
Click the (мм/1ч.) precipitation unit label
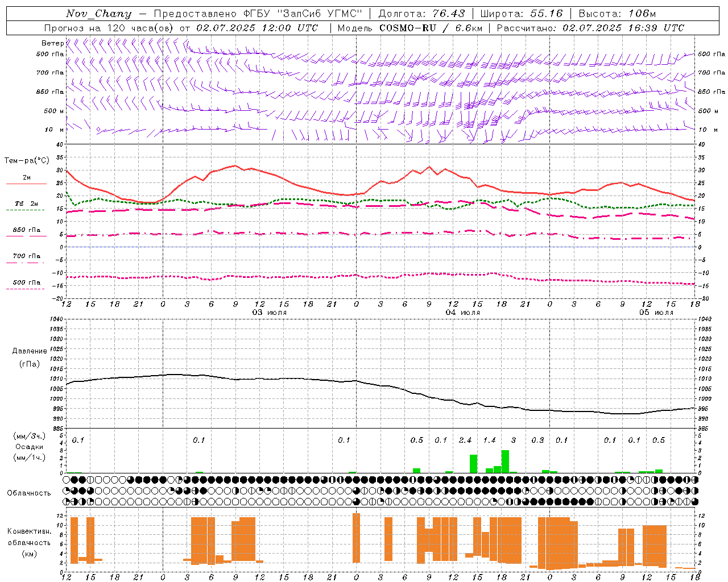click(x=30, y=458)
